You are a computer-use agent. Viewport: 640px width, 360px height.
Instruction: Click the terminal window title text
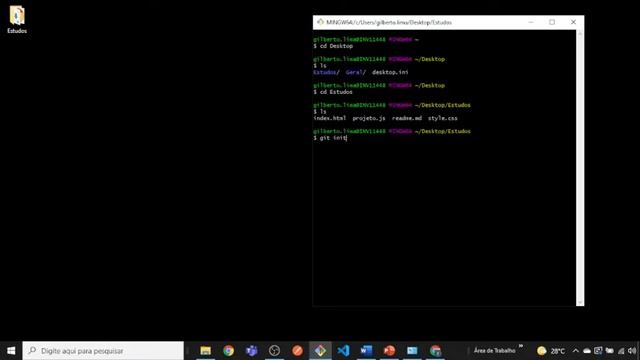pyautogui.click(x=389, y=22)
